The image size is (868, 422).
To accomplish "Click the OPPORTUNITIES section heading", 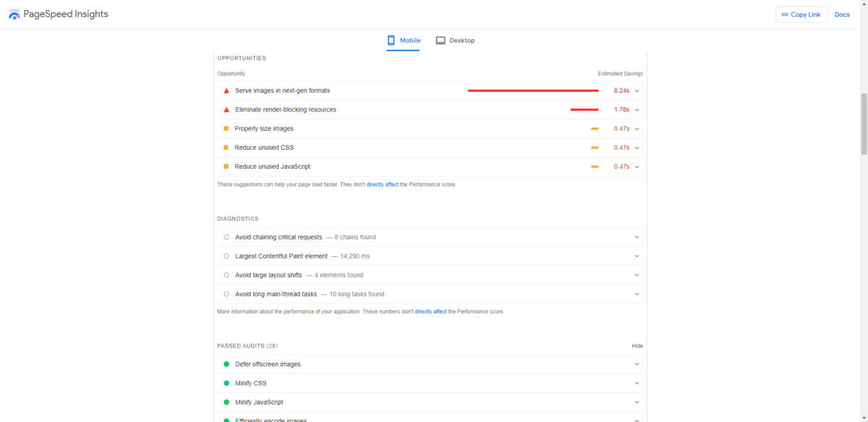I will (x=242, y=58).
